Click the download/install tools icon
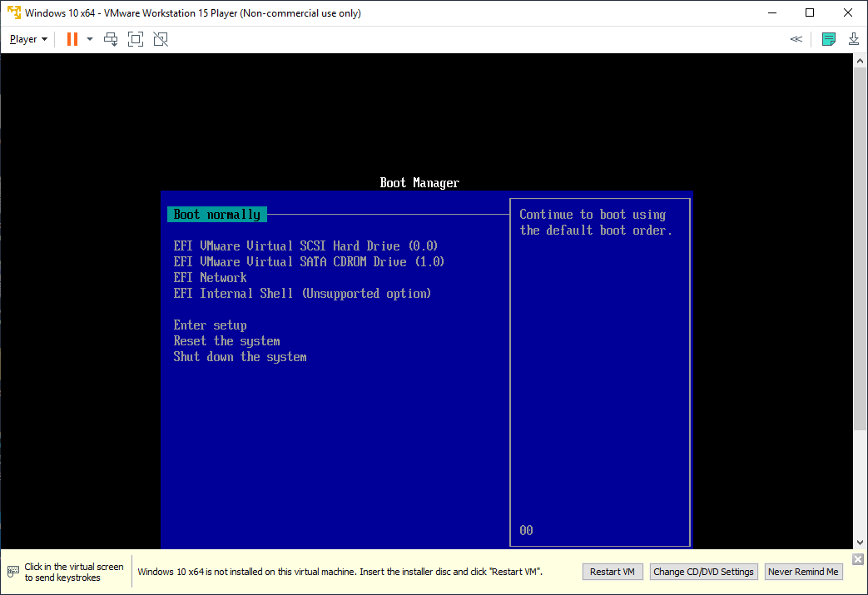This screenshot has width=868, height=595. point(854,39)
